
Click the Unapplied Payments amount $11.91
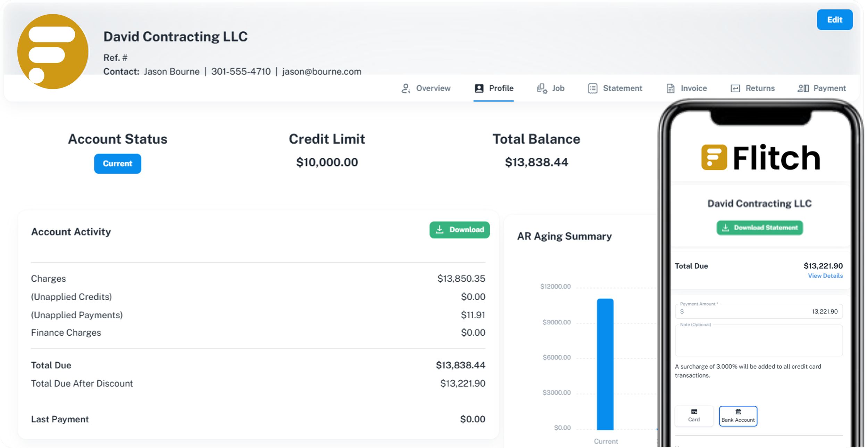473,315
